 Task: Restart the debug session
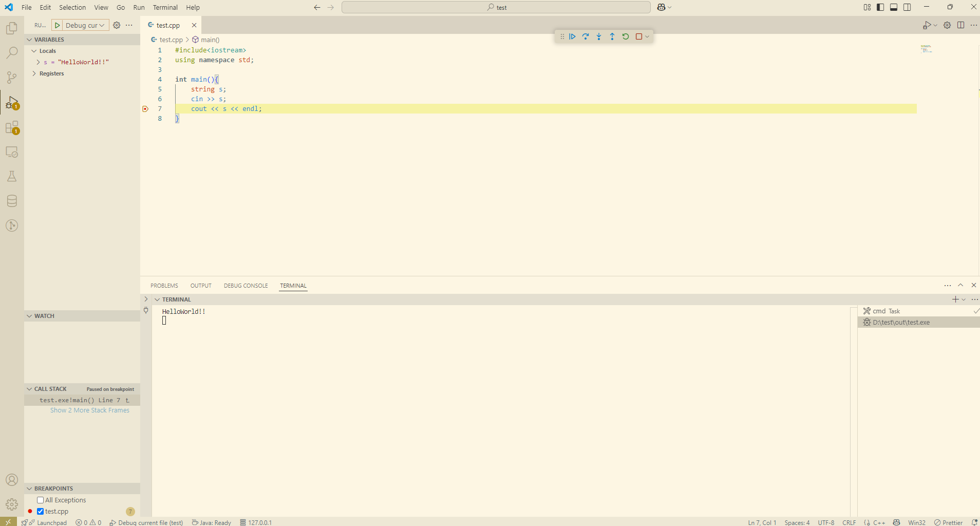[625, 36]
